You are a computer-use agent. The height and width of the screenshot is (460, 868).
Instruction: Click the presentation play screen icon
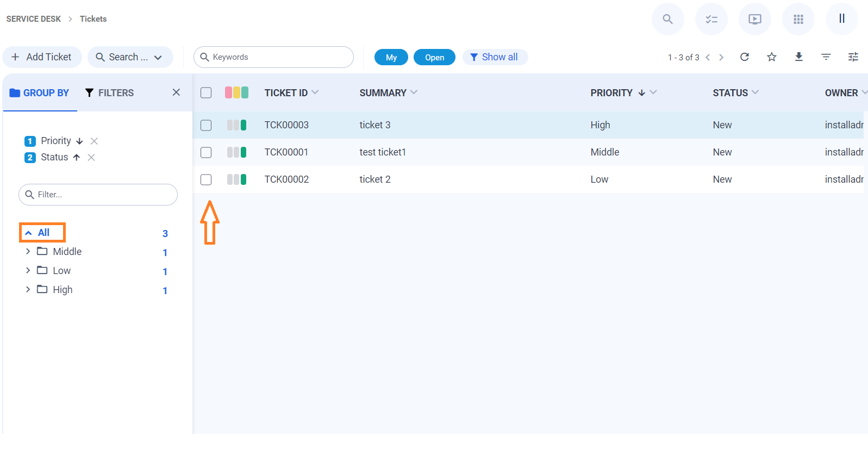click(x=754, y=19)
